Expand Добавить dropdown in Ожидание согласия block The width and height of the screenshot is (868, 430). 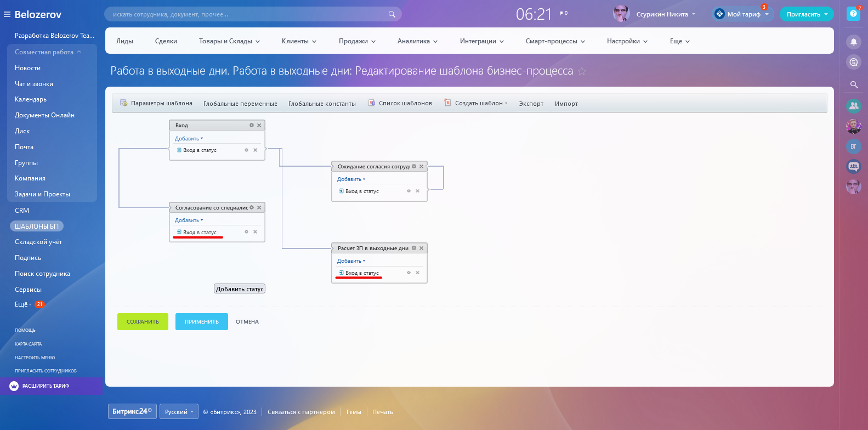click(x=351, y=179)
